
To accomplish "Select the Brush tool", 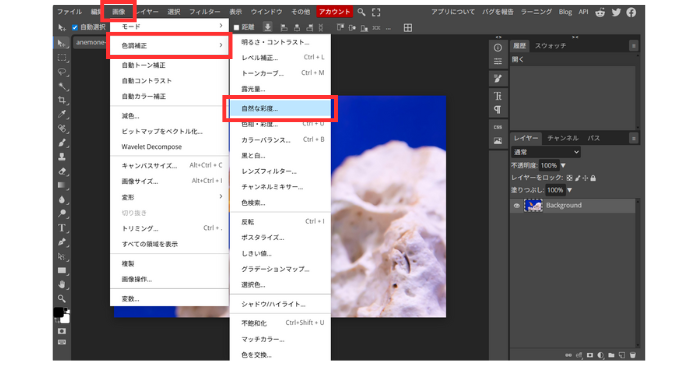I will pyautogui.click(x=62, y=143).
